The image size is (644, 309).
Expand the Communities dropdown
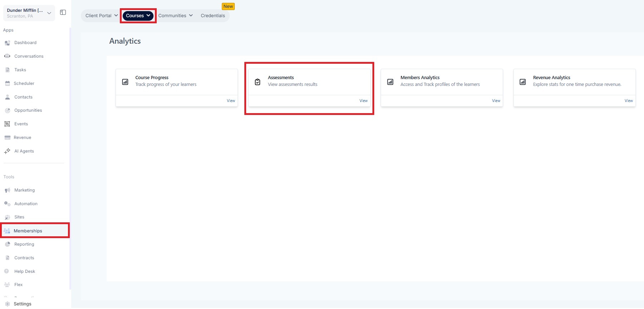(175, 16)
